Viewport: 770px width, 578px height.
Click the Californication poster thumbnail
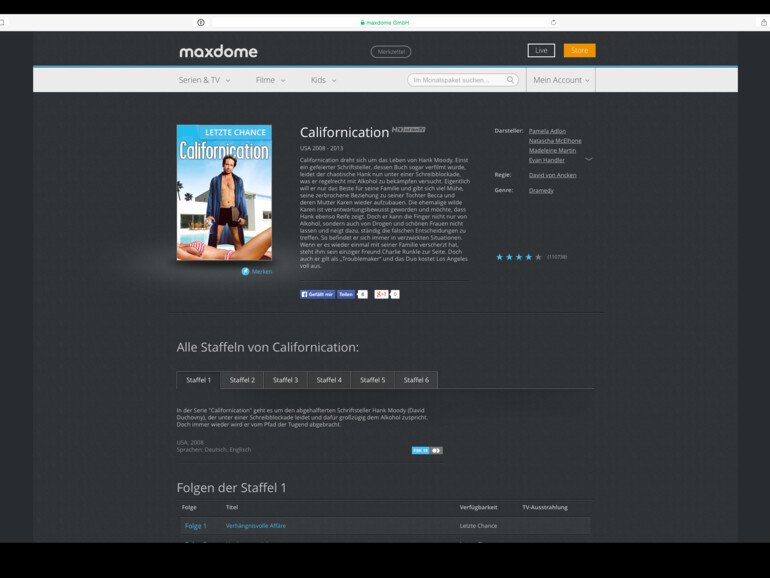224,193
